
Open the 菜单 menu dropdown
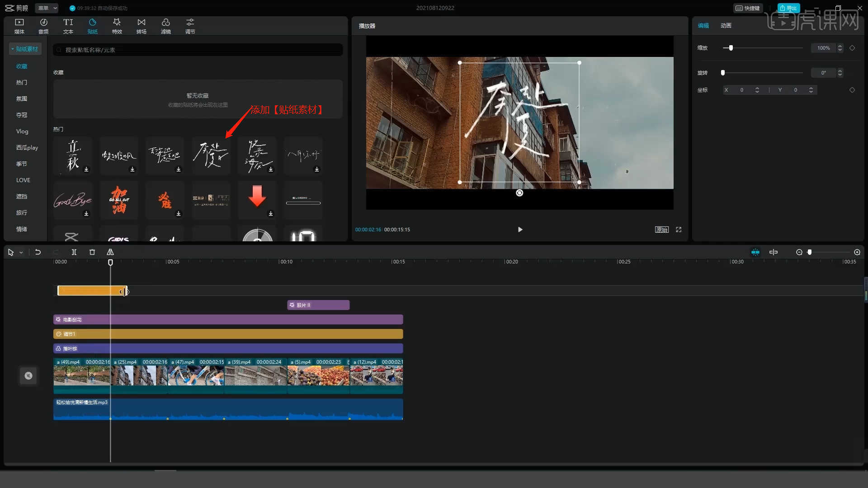tap(47, 8)
